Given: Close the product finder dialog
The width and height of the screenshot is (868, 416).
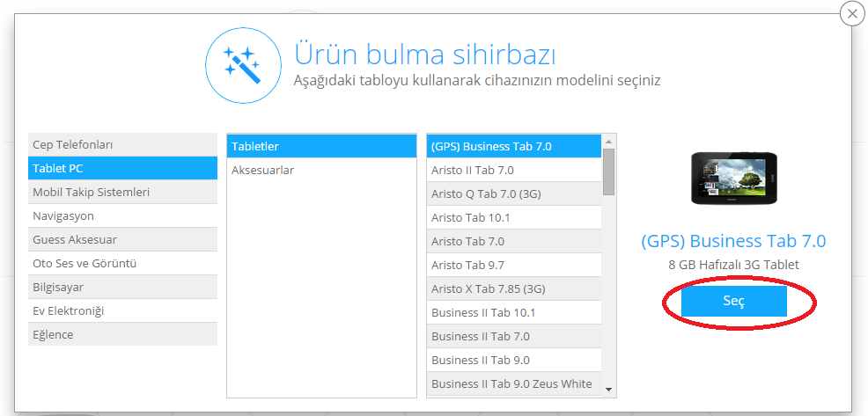Looking at the screenshot, I should pyautogui.click(x=852, y=15).
